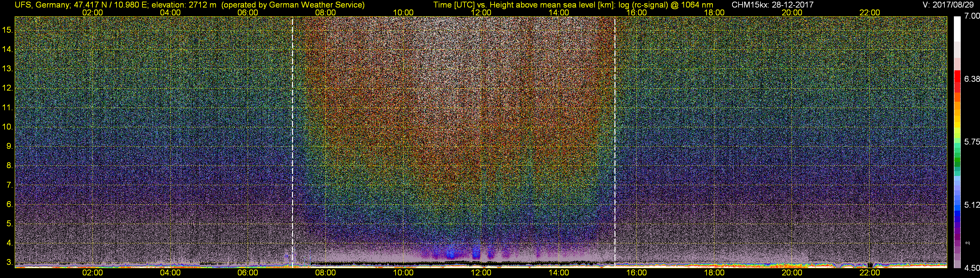Viewport: 980px width, 278px height.
Task: Click the '5.' height axis label
Action: 9,223
